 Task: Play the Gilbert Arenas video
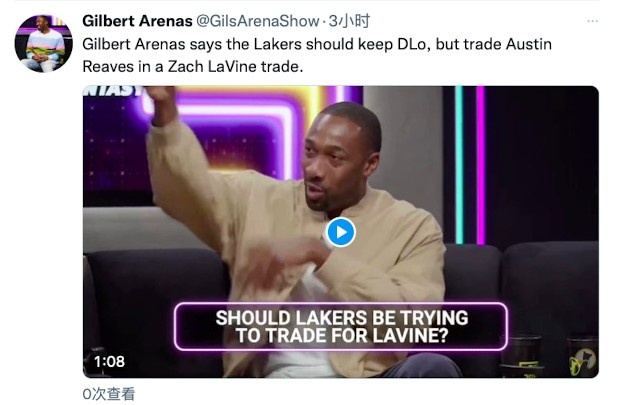click(x=340, y=232)
